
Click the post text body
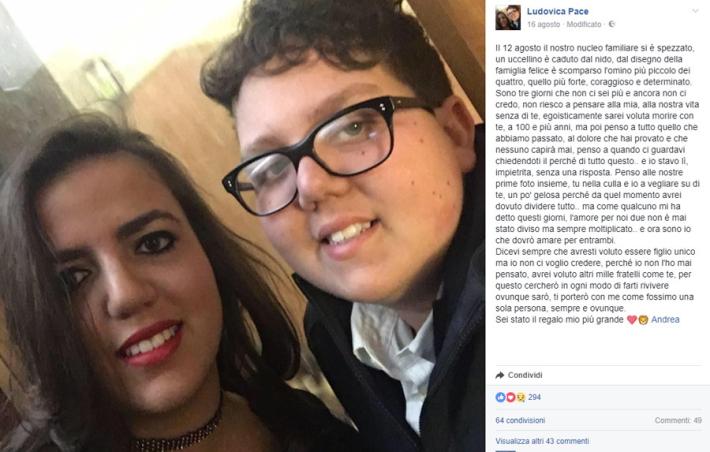tap(598, 183)
